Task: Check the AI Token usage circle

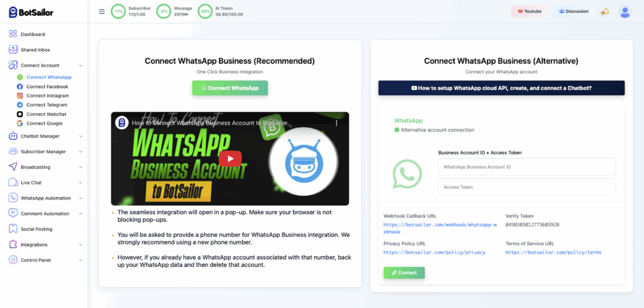Action: [205, 11]
